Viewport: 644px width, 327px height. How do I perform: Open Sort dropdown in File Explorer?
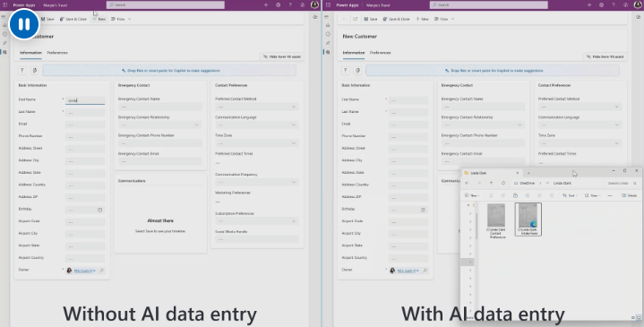click(x=570, y=195)
